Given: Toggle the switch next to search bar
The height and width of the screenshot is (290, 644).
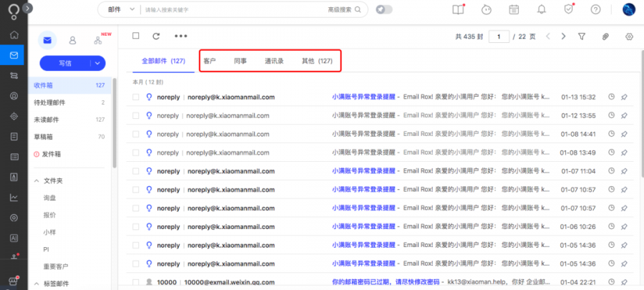Looking at the screenshot, I should 384,9.
